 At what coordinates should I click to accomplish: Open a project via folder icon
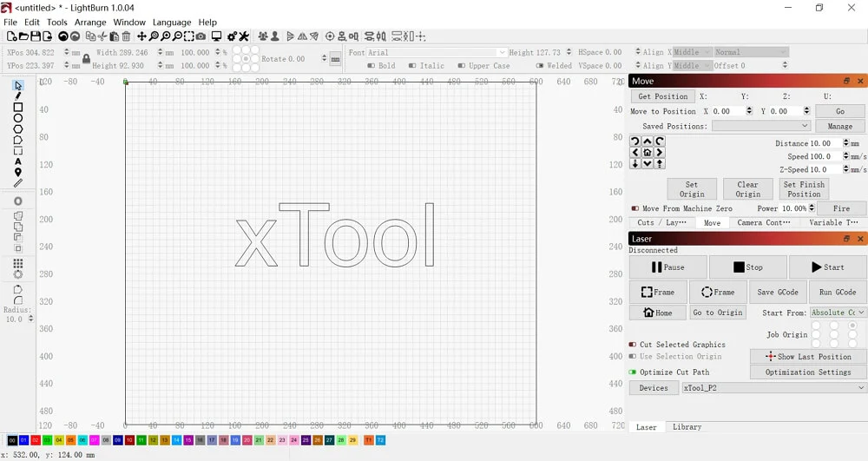[x=23, y=36]
